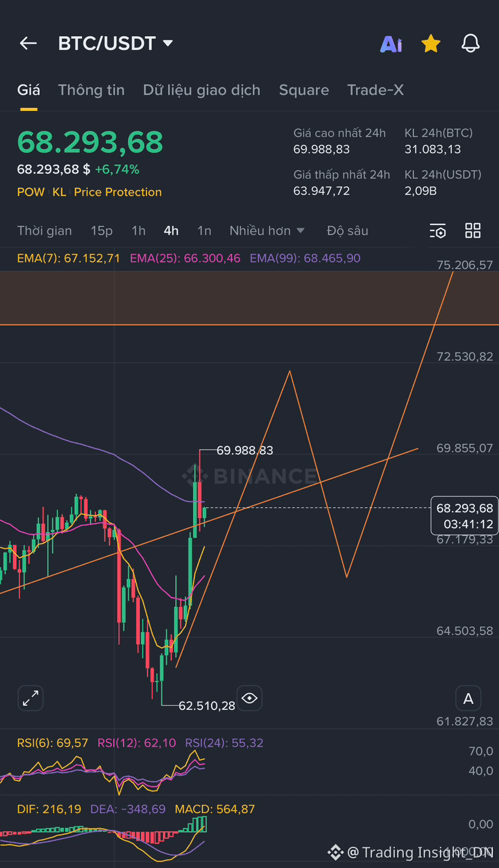
Task: Open the Trade-X tab
Action: coord(375,90)
